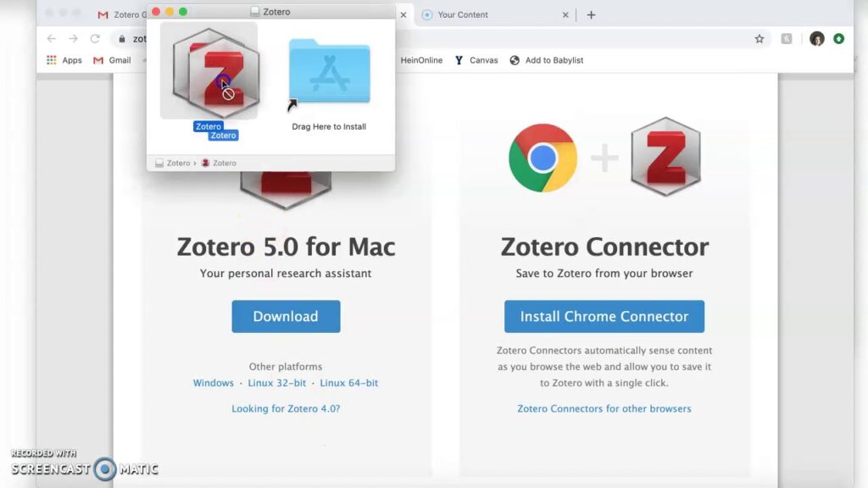Viewport: 868px width, 488px height.
Task: Click the Applications folder shortcut icon
Action: pyautogui.click(x=330, y=71)
